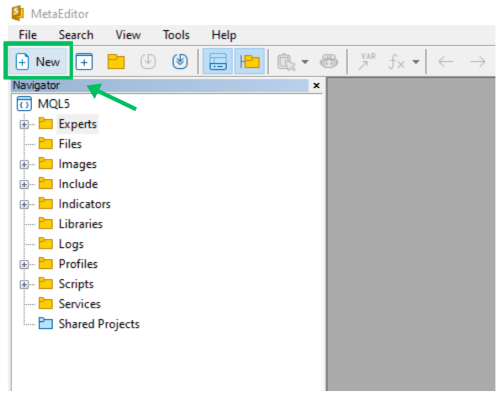Click the Include yellow folder icon
500x396 pixels.
[x=45, y=183]
